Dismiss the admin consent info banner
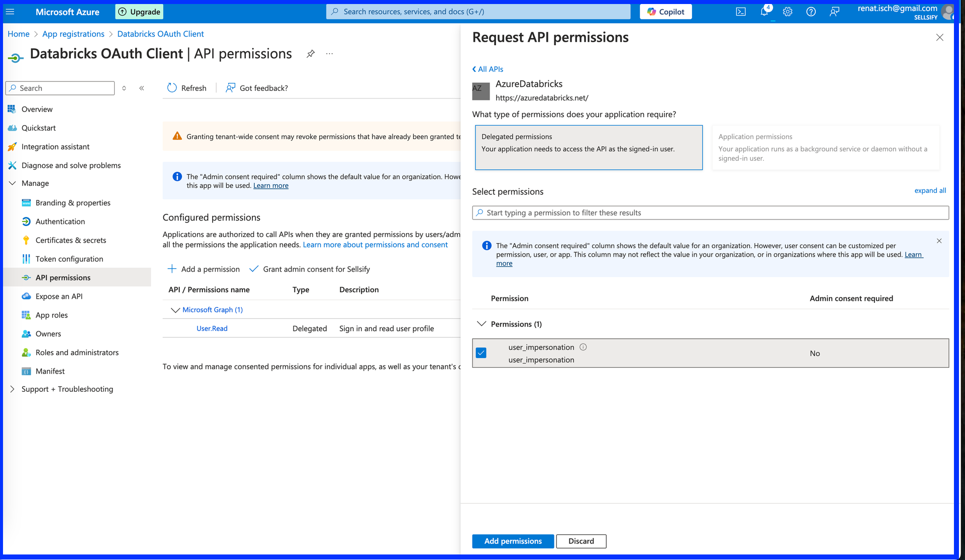The width and height of the screenshot is (965, 560). point(939,241)
